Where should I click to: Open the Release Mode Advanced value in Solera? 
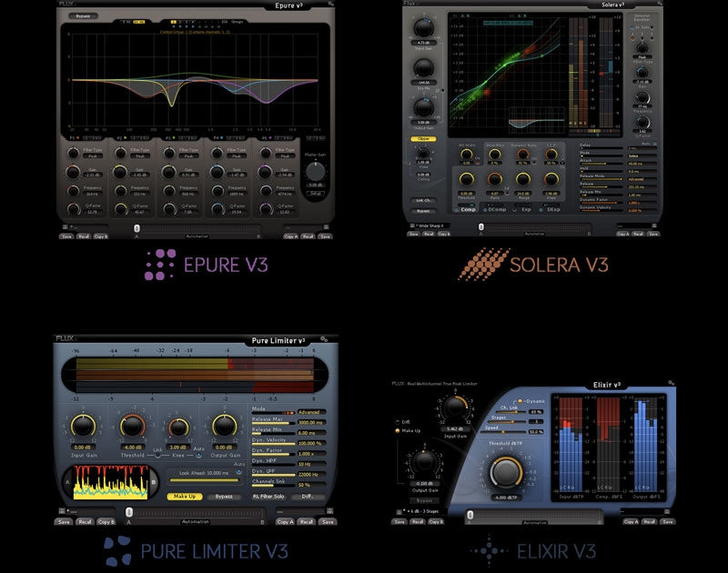tap(642, 179)
